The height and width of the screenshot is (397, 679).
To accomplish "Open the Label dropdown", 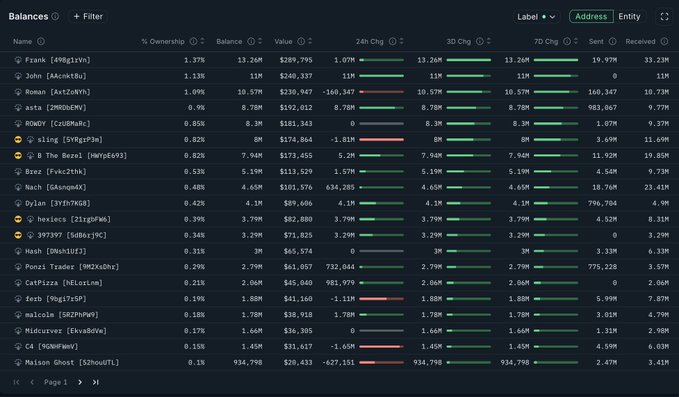I will tap(536, 17).
